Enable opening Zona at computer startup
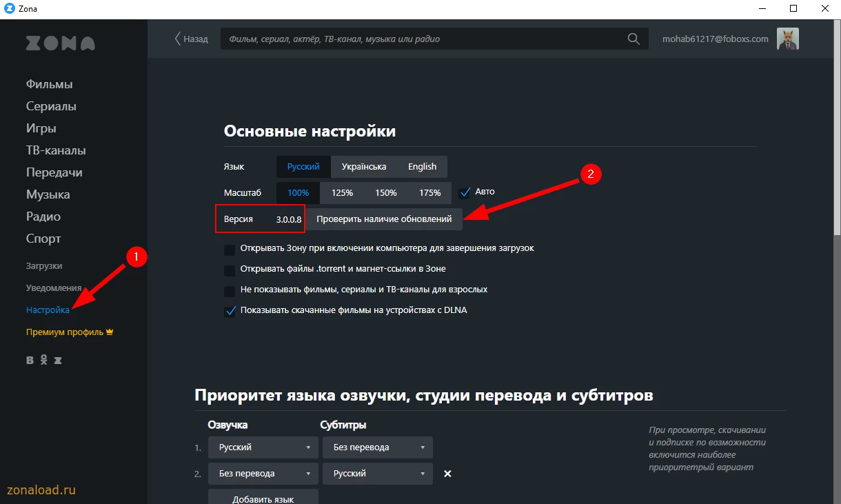 [230, 249]
